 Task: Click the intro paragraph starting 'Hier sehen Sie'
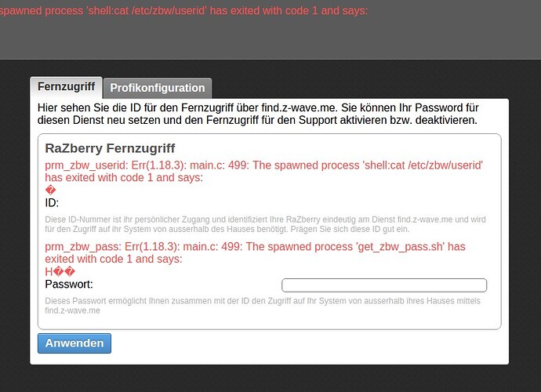click(259, 114)
